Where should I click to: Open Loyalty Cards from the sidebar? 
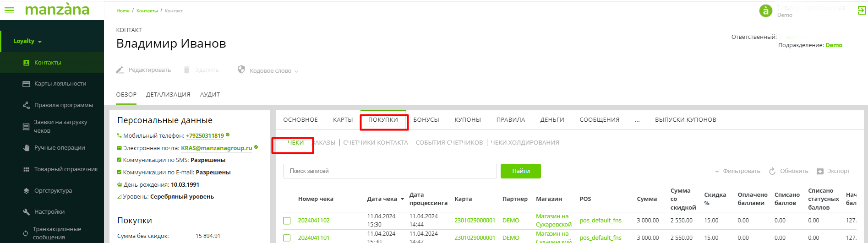[x=60, y=84]
